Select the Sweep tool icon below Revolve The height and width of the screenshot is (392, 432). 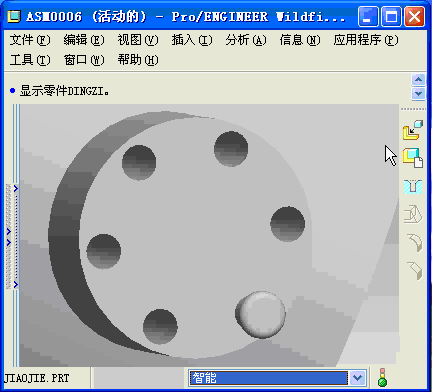tap(414, 270)
